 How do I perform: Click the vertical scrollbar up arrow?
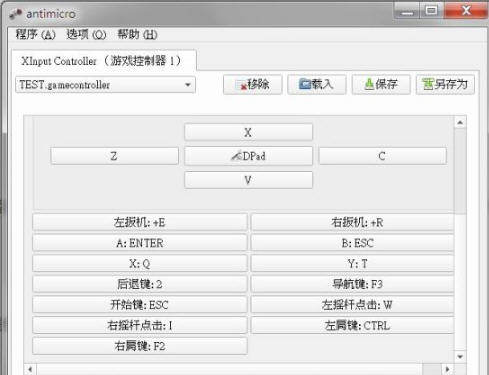coord(460,122)
